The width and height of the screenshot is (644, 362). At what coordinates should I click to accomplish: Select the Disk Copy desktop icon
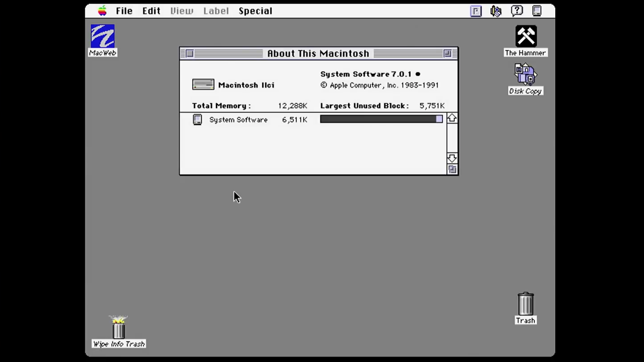click(526, 79)
